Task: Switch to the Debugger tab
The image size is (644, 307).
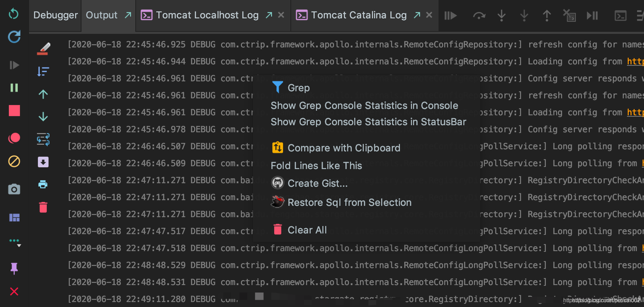Action: (x=56, y=15)
